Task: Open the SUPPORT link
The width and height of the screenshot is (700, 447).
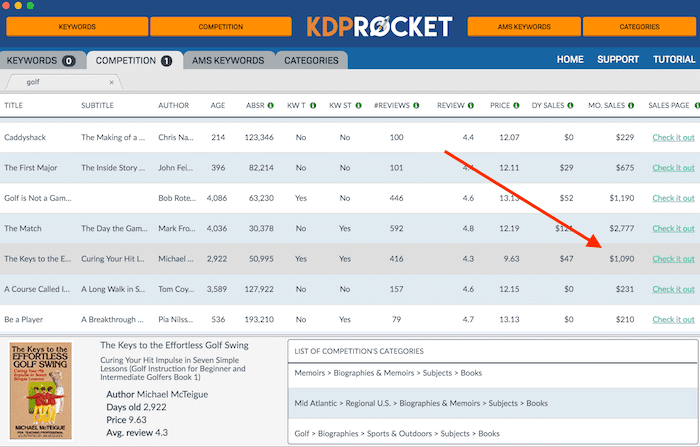Action: [x=618, y=59]
